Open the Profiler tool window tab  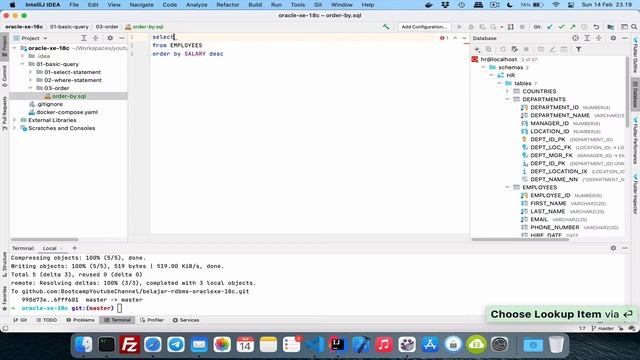152,320
